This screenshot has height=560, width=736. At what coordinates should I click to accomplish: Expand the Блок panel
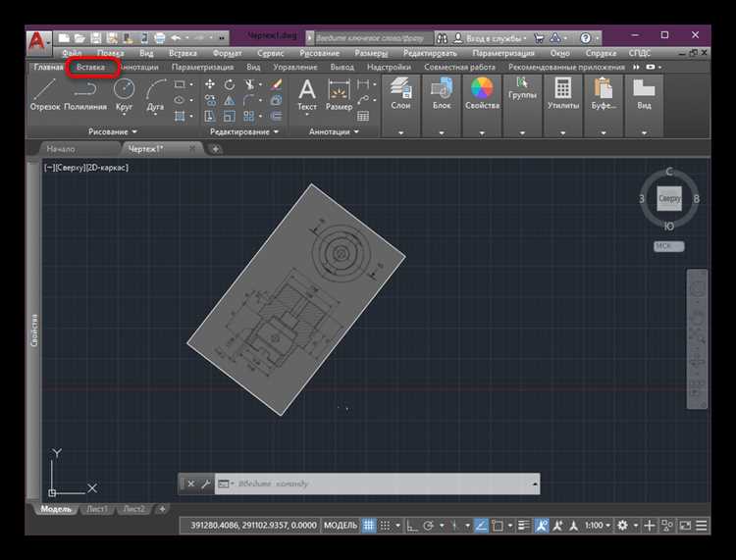point(442,132)
